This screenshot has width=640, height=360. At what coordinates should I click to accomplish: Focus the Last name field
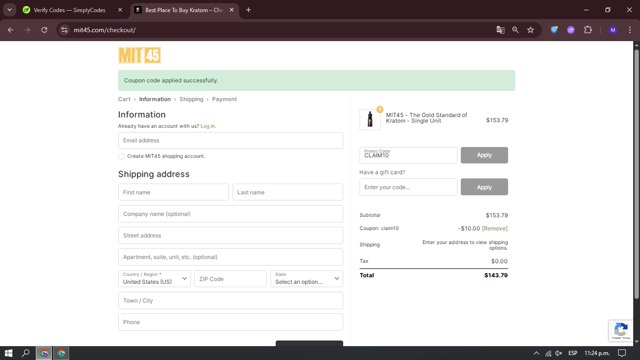point(287,192)
